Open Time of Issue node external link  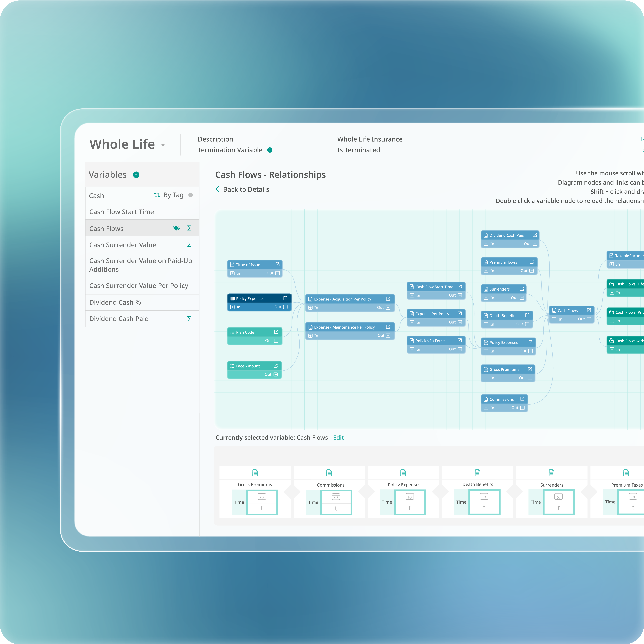click(x=277, y=264)
